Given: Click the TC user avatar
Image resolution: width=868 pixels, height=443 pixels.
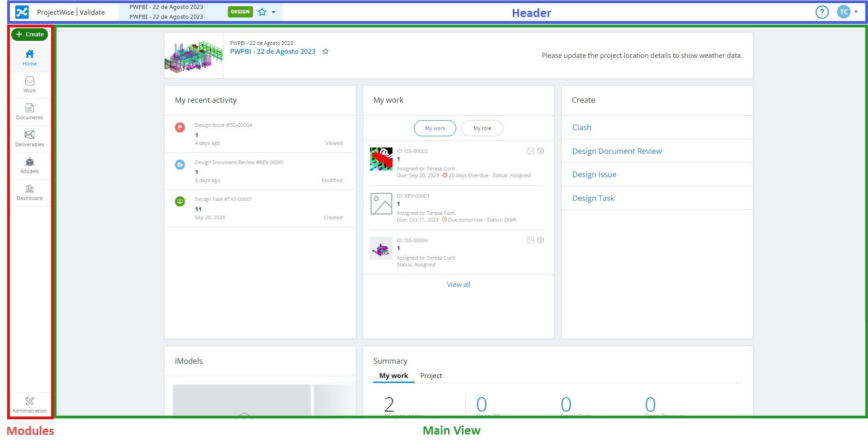Looking at the screenshot, I should pyautogui.click(x=844, y=12).
